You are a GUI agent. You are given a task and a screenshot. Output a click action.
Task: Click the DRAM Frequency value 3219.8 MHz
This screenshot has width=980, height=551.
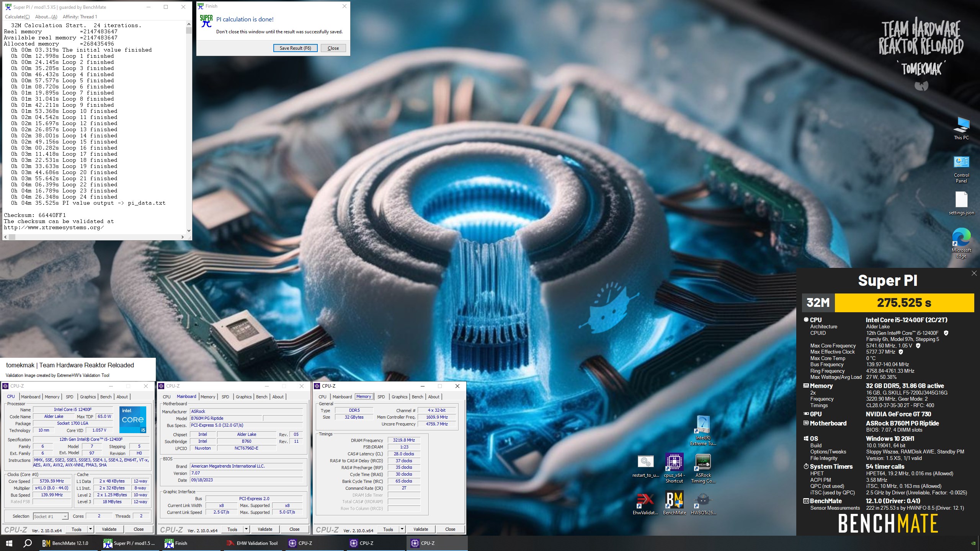coord(404,440)
